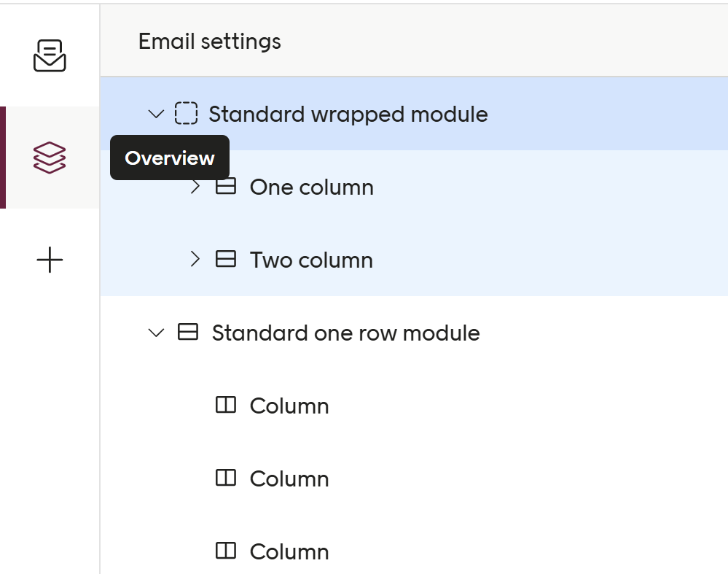This screenshot has height=574, width=728.
Task: Select the One column tree item
Action: (312, 186)
